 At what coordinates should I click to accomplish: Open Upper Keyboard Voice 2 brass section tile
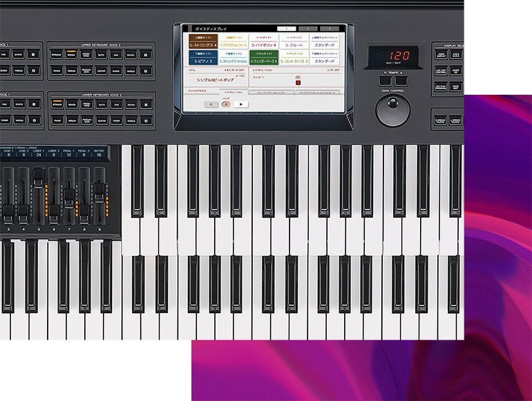pyautogui.click(x=234, y=41)
